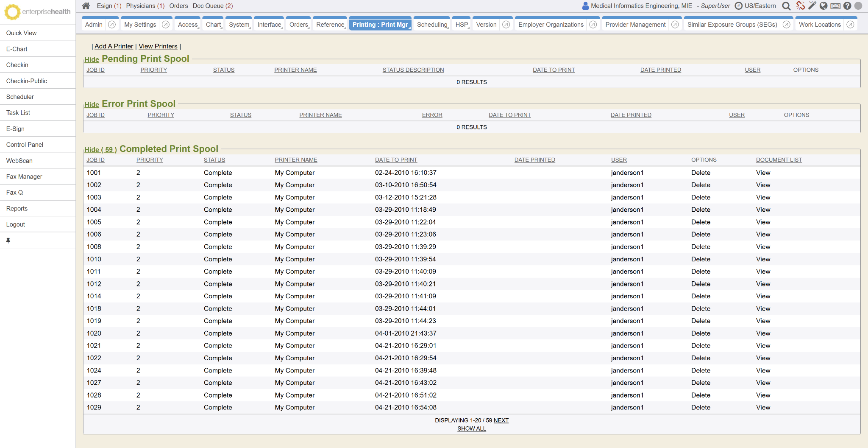This screenshot has width=868, height=448.
Task: Switch to the Reference tab
Action: point(330,25)
